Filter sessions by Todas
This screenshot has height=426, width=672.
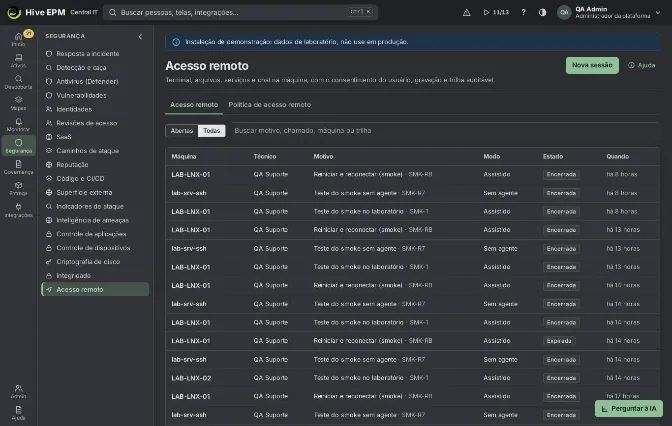point(212,131)
